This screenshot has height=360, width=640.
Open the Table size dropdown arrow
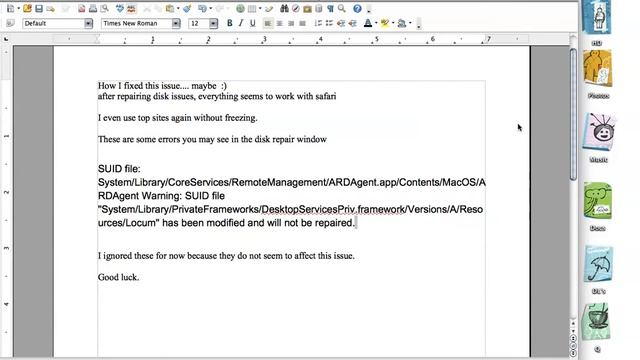[260, 9]
